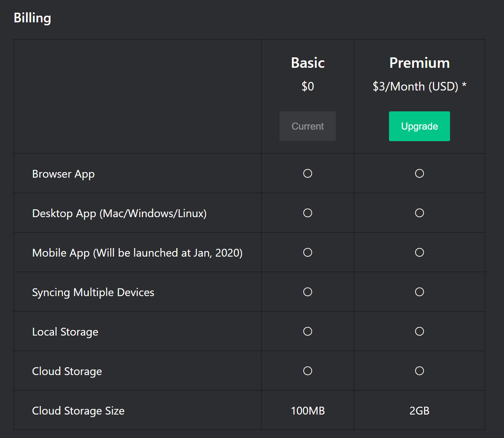Select the Premium circle for Local Storage

pyautogui.click(x=420, y=331)
